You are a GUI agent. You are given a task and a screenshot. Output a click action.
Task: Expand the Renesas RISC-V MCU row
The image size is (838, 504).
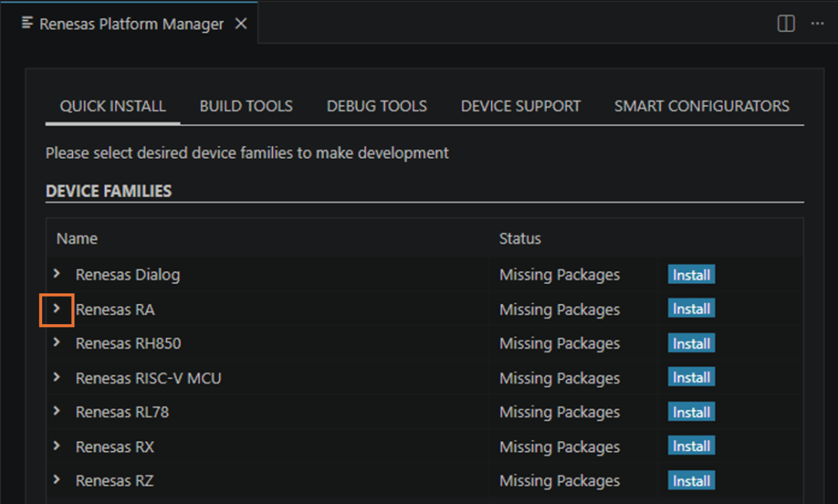[x=57, y=378]
